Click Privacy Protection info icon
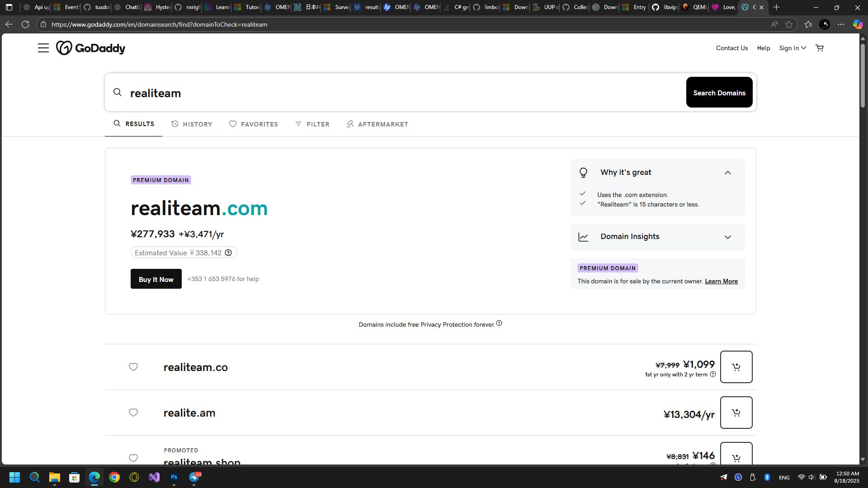868x488 pixels. pos(499,324)
